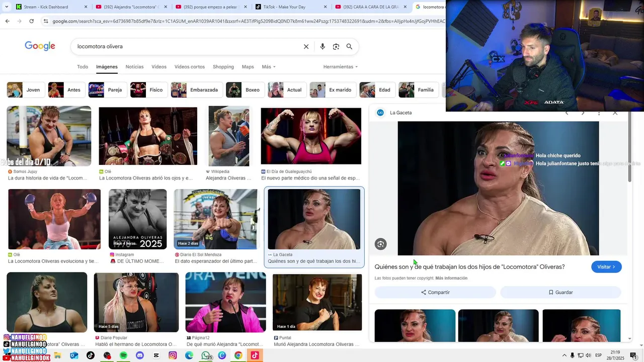Filter images by the Familia chip
This screenshot has width=644, height=362.
coord(418,90)
